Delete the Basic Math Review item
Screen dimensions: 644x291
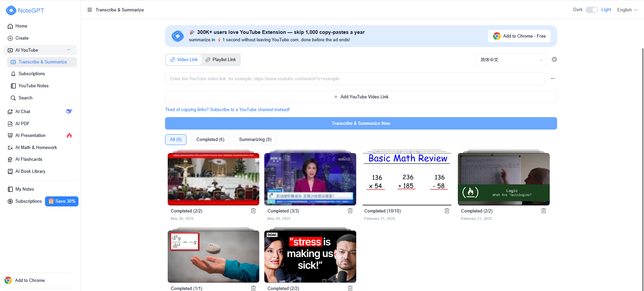point(447,211)
